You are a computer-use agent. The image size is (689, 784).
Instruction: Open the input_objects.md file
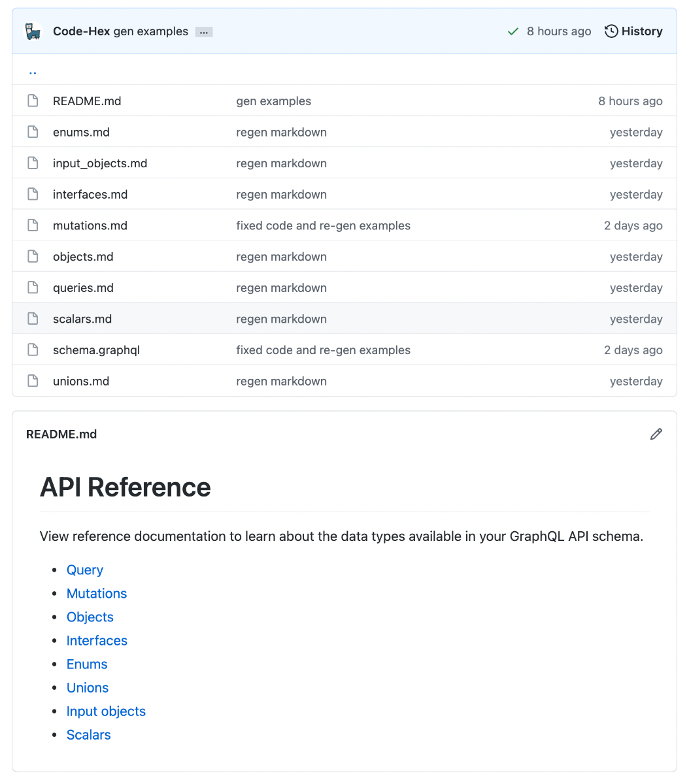coord(100,163)
